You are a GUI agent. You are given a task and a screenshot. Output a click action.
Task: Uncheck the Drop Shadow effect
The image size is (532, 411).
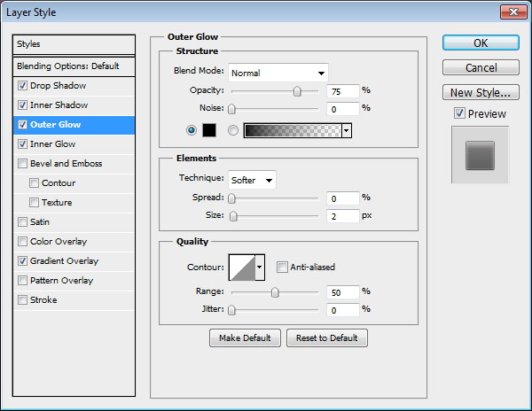click(22, 86)
